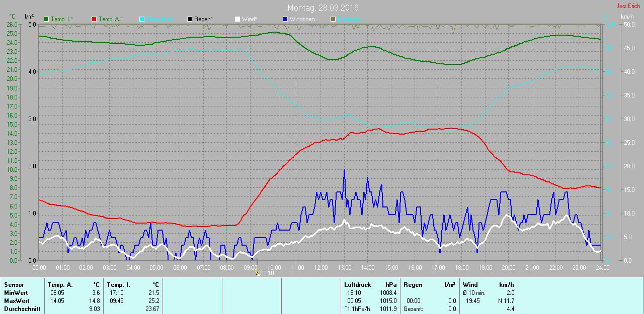Click the "Durchschnitt" row label
This screenshot has height=314, width=644.
pyautogui.click(x=22, y=309)
